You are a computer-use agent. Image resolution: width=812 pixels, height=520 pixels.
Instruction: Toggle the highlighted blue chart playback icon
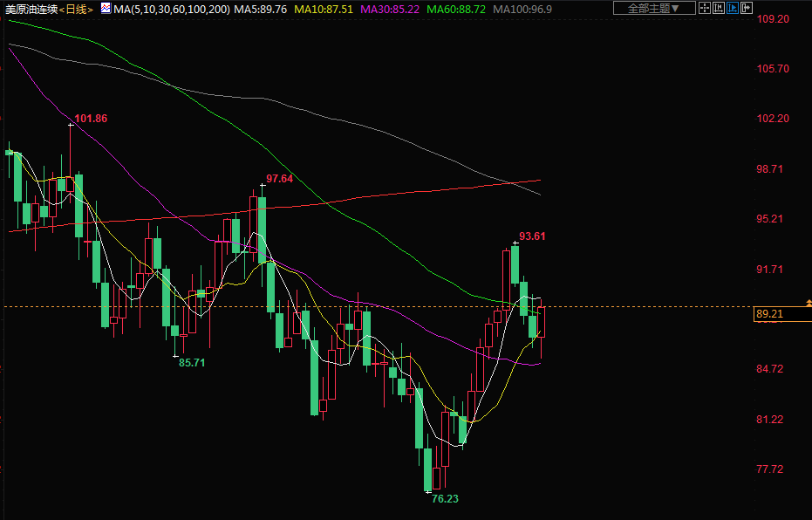coord(733,8)
